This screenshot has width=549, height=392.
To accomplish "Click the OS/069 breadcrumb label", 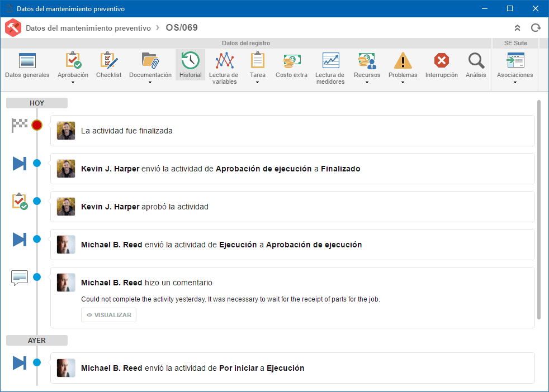I will [x=182, y=27].
